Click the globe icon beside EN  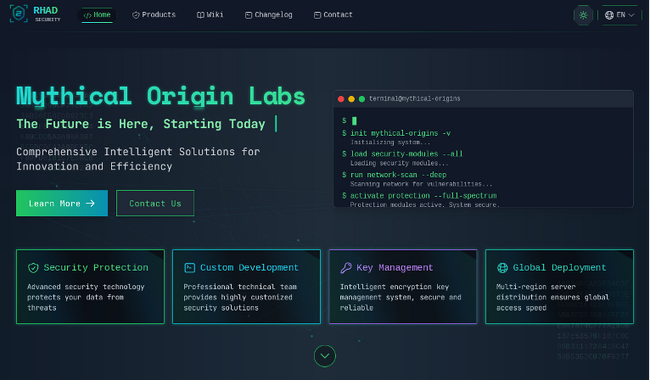(609, 15)
